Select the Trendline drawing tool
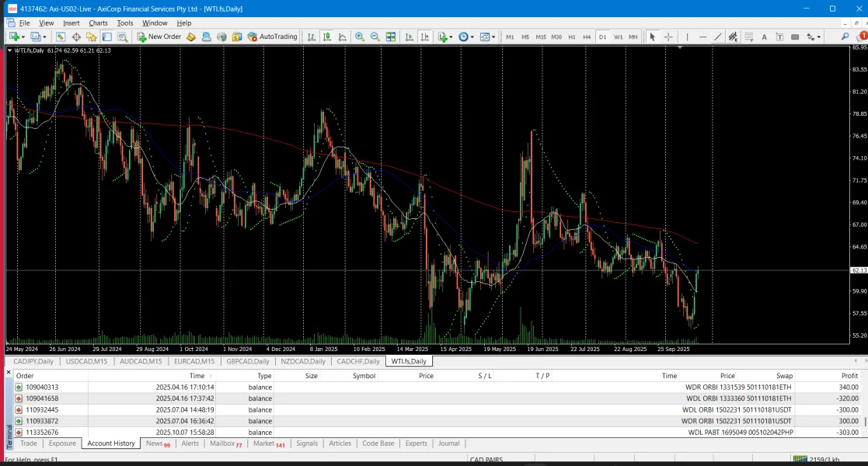 click(718, 37)
